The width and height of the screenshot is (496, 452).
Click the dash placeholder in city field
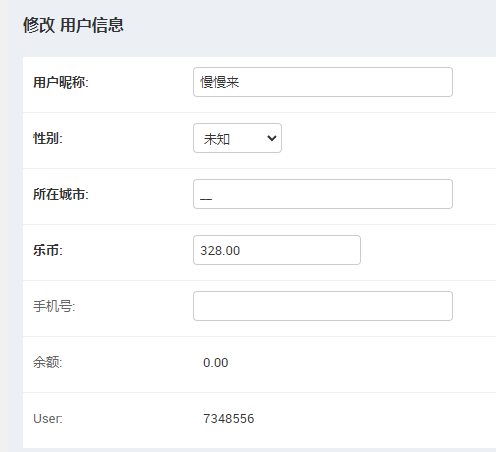point(206,199)
